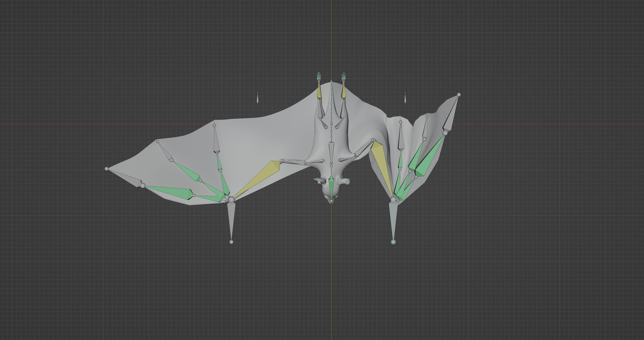Image resolution: width=644 pixels, height=340 pixels.
Task: Click the highlighted tail sphere of selected bone
Action: coord(393,242)
